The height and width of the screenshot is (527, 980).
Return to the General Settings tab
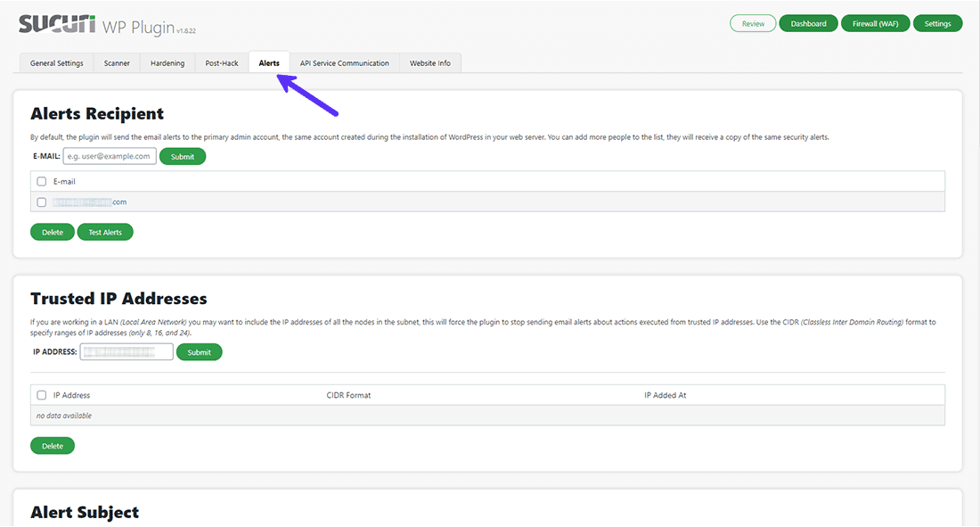(56, 62)
